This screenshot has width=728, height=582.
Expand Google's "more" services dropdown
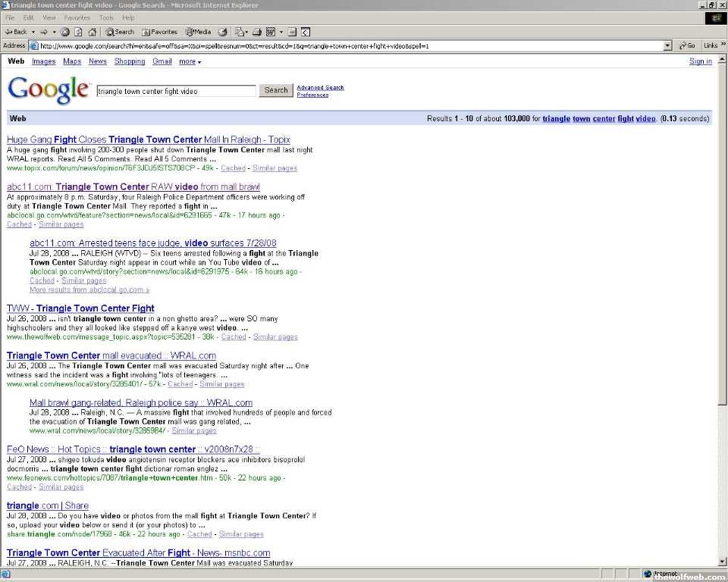[x=190, y=61]
